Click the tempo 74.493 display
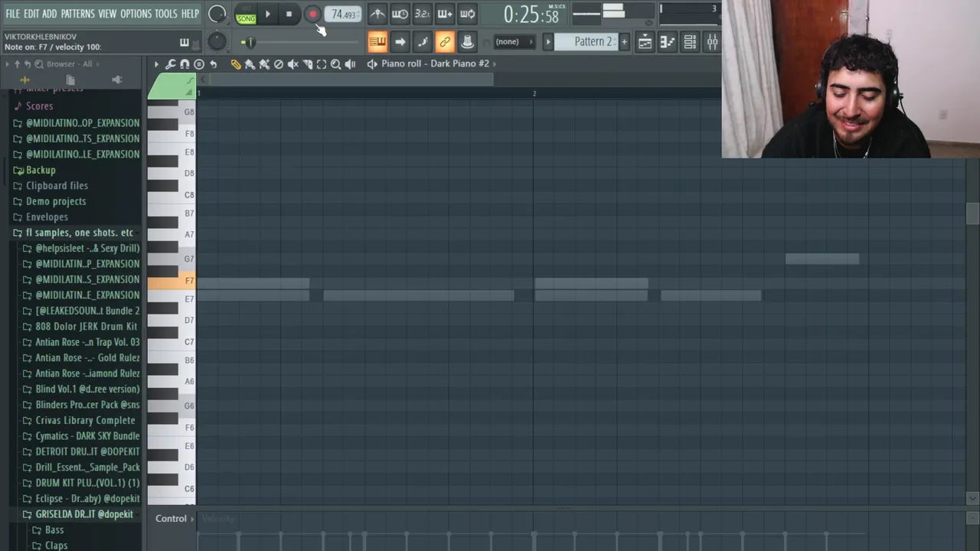Viewport: 980px width, 551px height. [x=343, y=15]
